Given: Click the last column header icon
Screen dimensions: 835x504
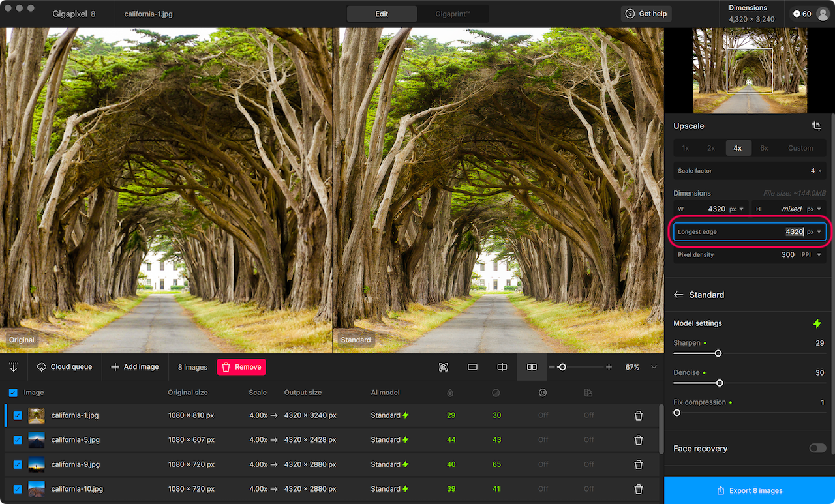Looking at the screenshot, I should coord(588,393).
